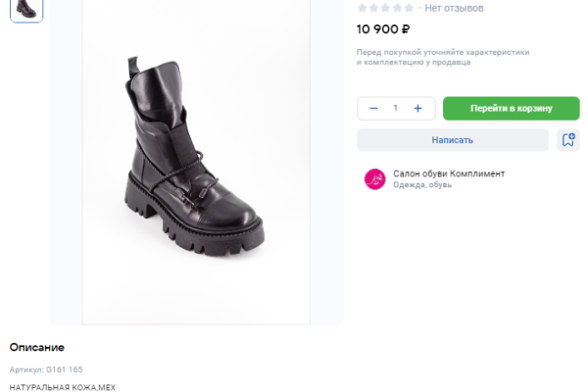Click the plus icon to increase quantity
This screenshot has width=588, height=392.
coord(418,108)
